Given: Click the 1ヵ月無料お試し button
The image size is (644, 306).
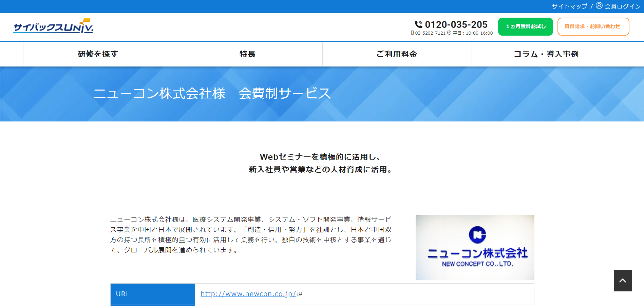Looking at the screenshot, I should [526, 26].
